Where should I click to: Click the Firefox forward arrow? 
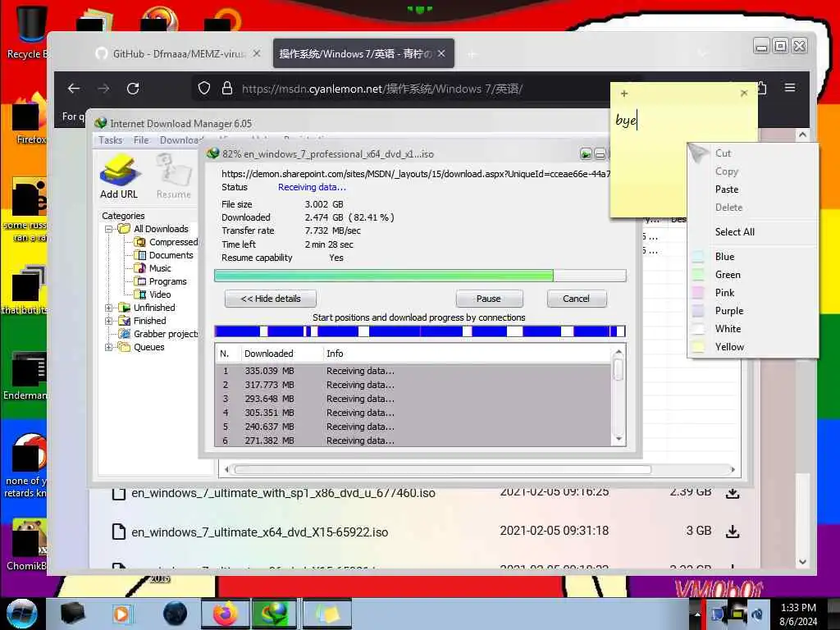(x=103, y=89)
